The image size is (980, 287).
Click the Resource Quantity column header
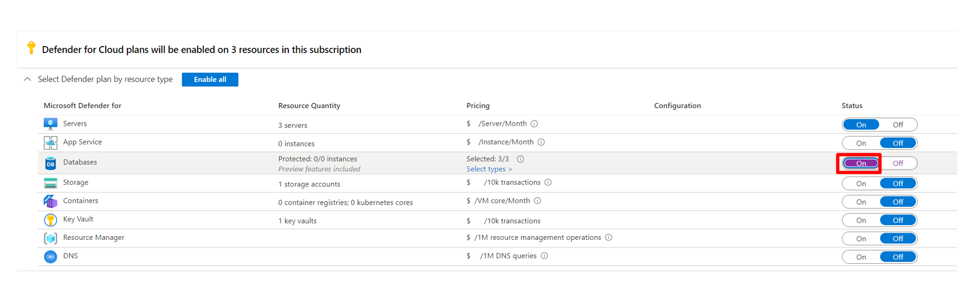[309, 106]
